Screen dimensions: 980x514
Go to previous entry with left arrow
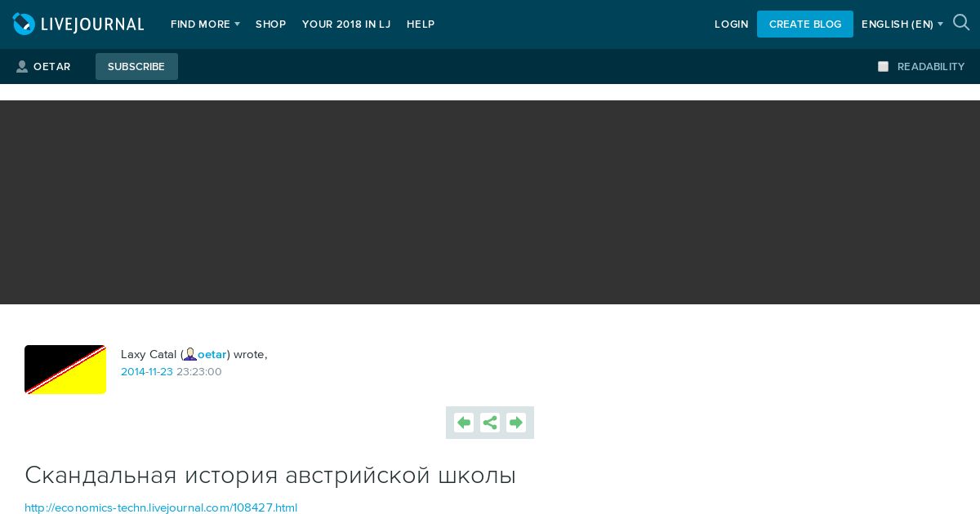point(464,423)
